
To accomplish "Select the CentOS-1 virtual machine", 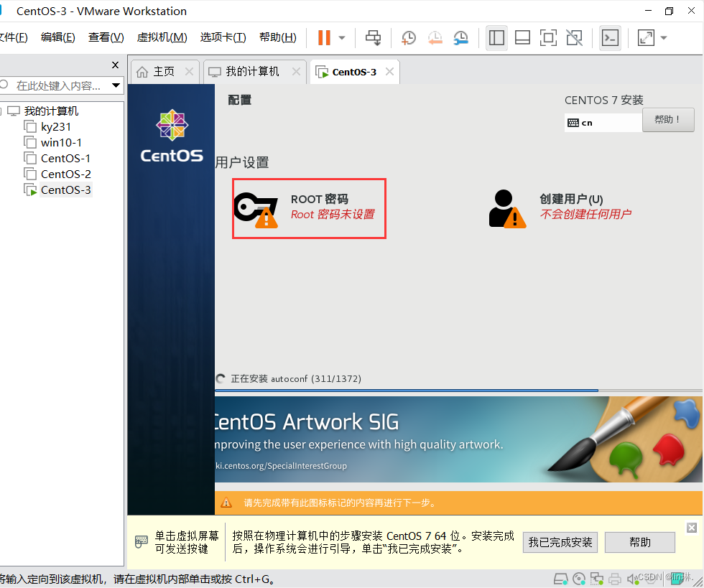I will coord(65,159).
